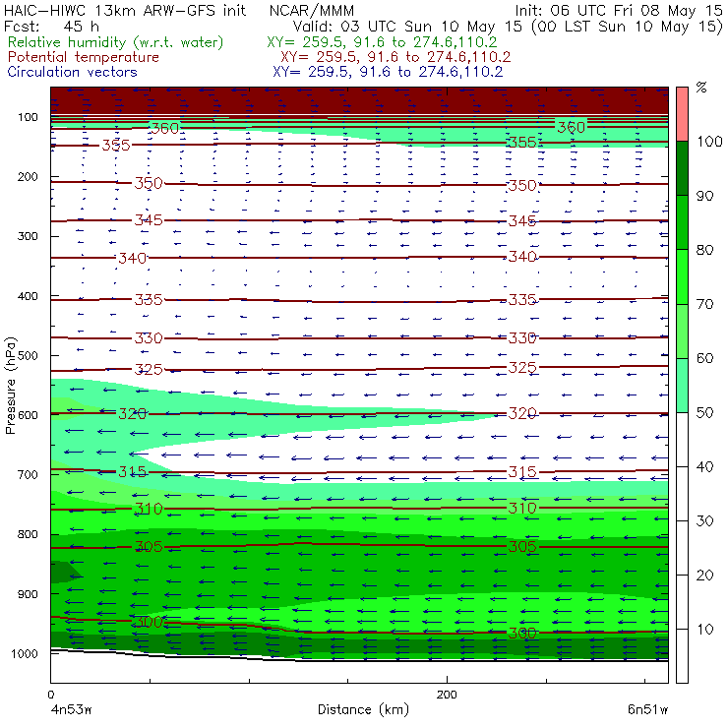The width and height of the screenshot is (728, 728).
Task: Click the '4n53w' start location label
Action: 71,709
